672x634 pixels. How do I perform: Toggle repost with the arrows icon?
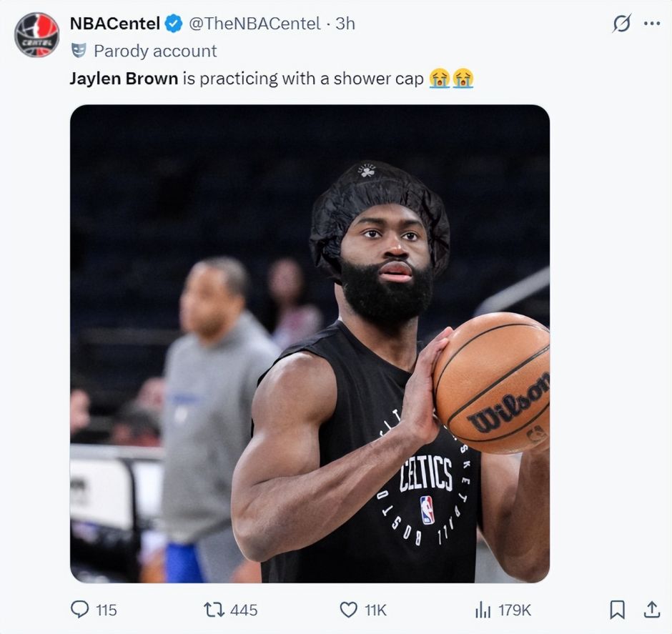214,610
